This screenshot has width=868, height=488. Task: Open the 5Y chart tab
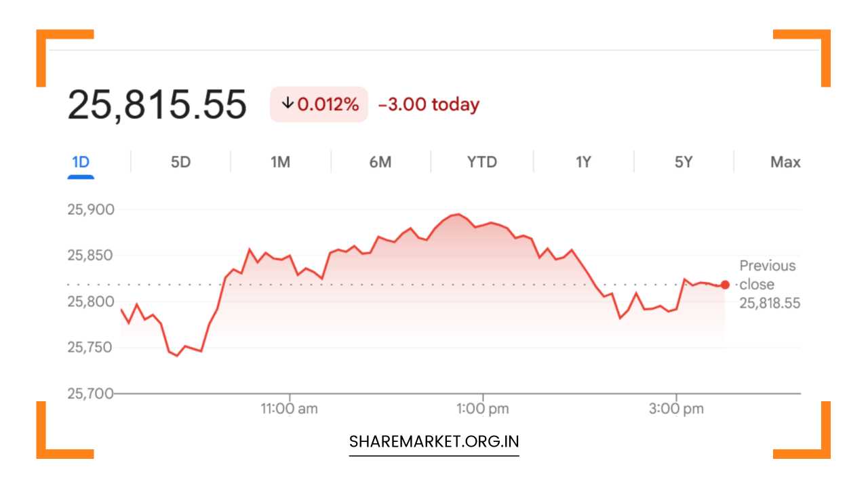pos(684,163)
